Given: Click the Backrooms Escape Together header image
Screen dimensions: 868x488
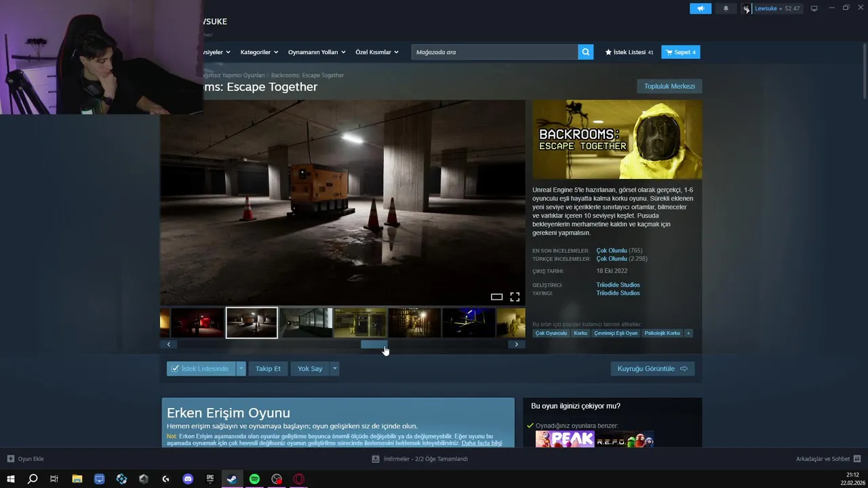Looking at the screenshot, I should pos(617,140).
